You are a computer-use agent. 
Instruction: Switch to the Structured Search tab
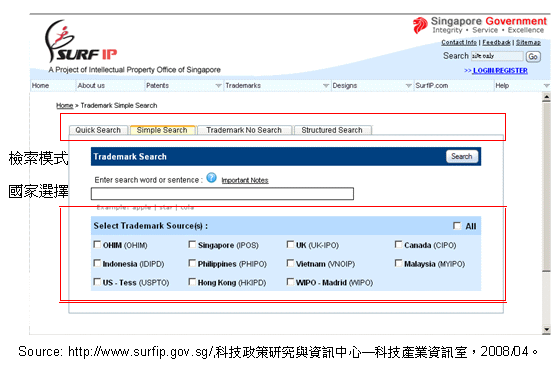[332, 130]
